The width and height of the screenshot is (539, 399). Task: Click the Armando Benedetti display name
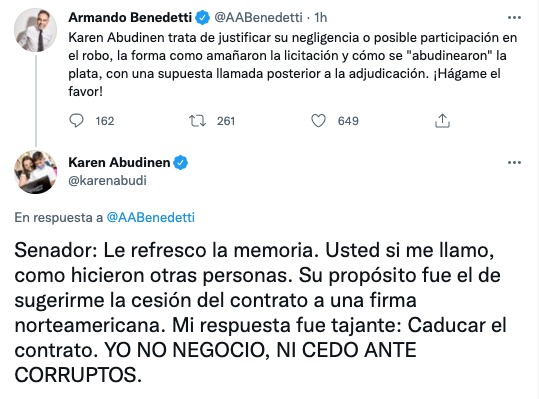click(x=130, y=18)
